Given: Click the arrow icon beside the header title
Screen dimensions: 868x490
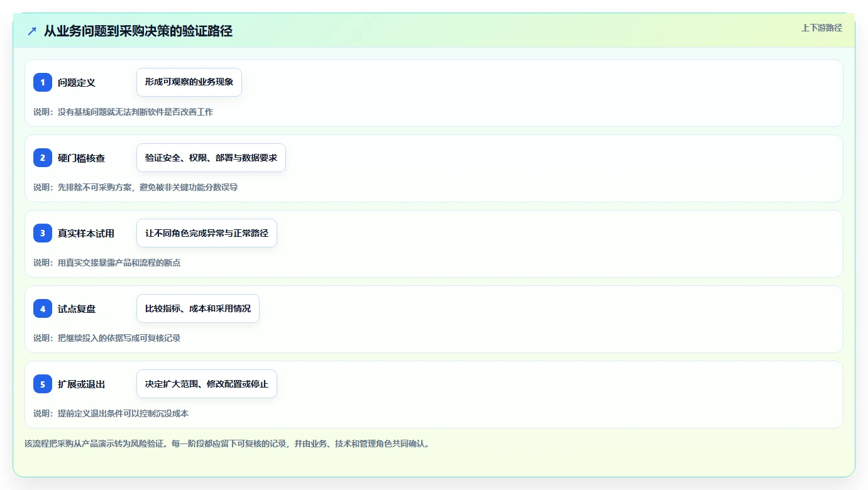Looking at the screenshot, I should click(x=32, y=31).
